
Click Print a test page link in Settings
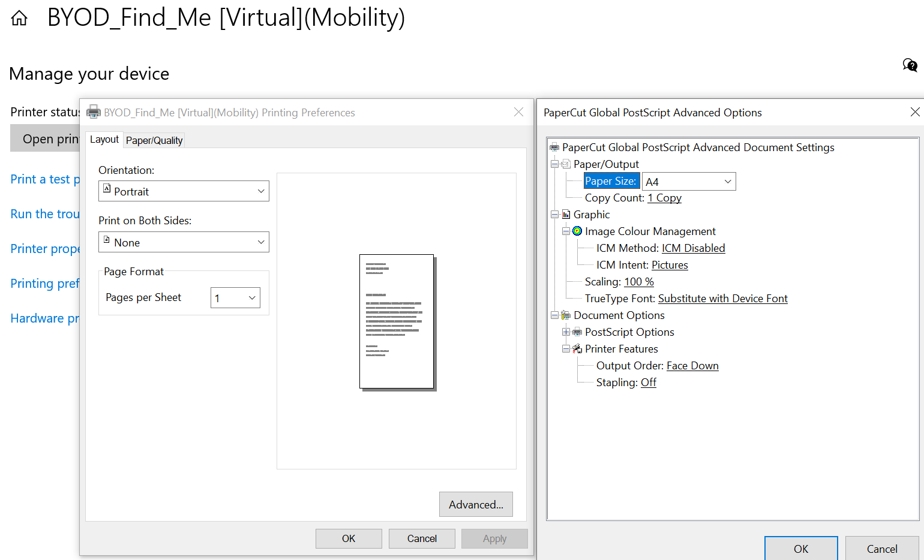(x=45, y=179)
